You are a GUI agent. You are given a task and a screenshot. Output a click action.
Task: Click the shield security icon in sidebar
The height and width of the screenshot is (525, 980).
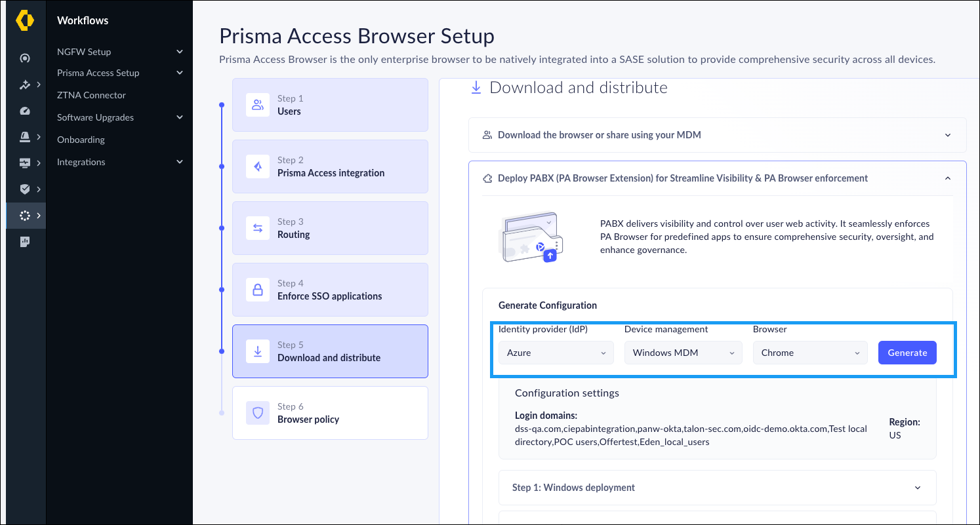(x=25, y=189)
